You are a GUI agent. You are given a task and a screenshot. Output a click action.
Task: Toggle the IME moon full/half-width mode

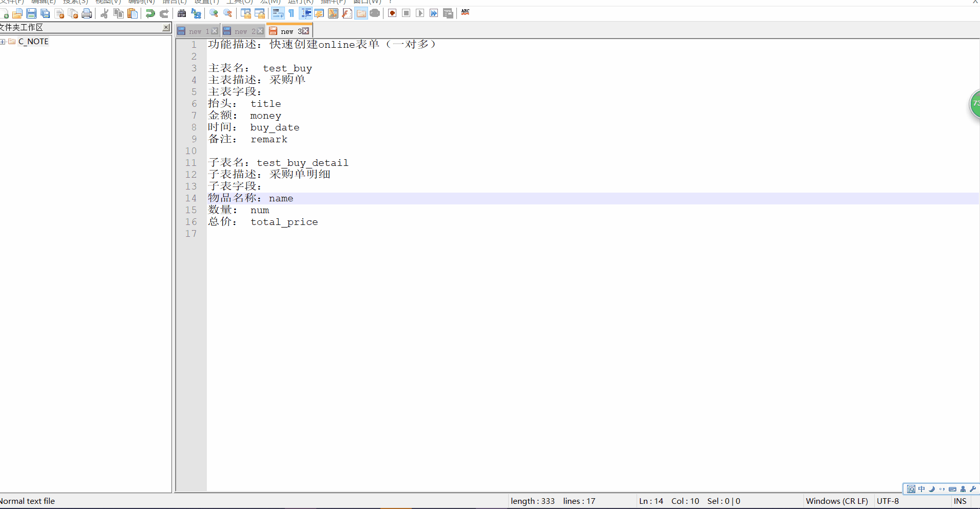932,489
